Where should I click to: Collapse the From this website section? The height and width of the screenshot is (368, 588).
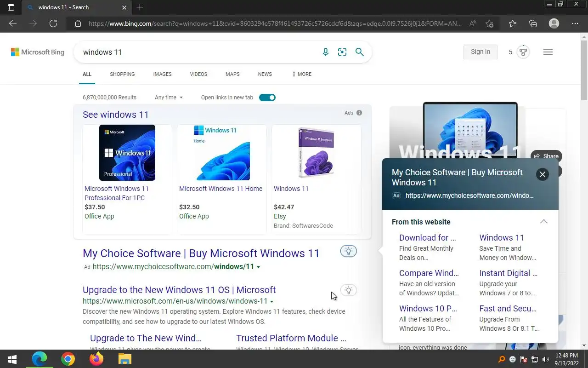coord(544,222)
